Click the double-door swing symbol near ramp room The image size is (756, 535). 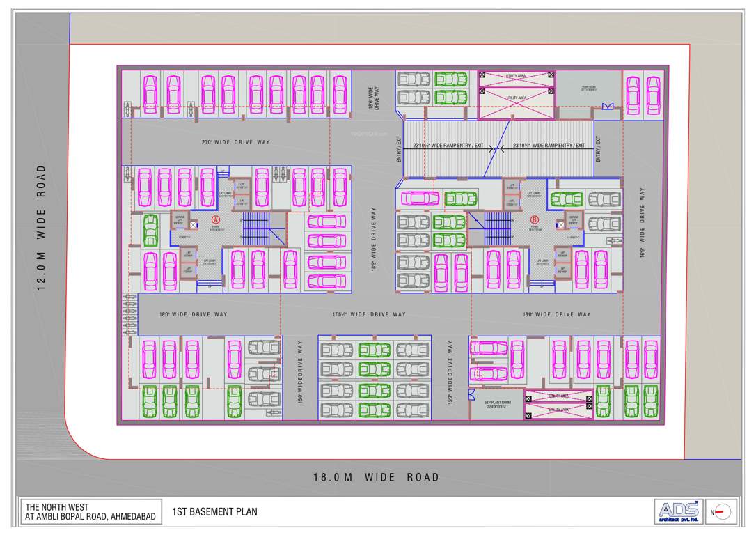pyautogui.click(x=608, y=105)
